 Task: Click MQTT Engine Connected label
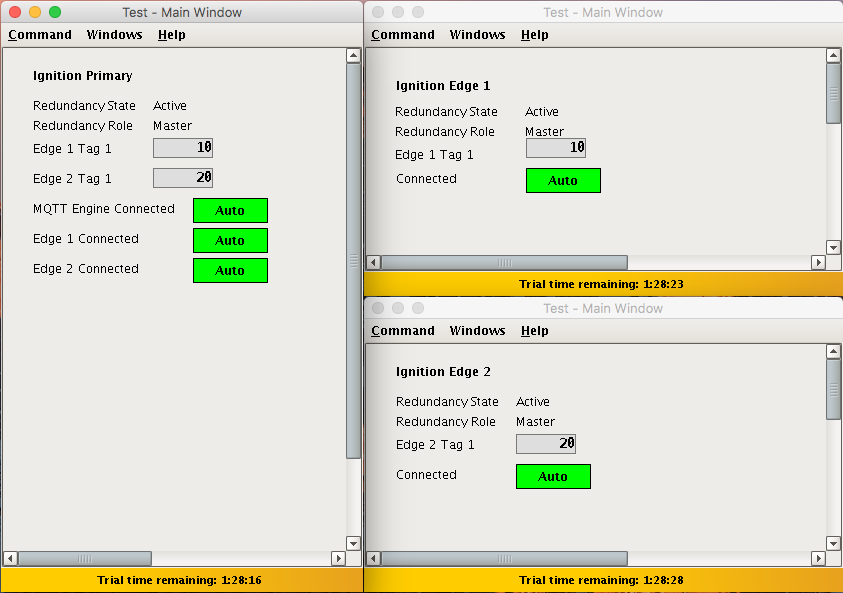pyautogui.click(x=104, y=209)
